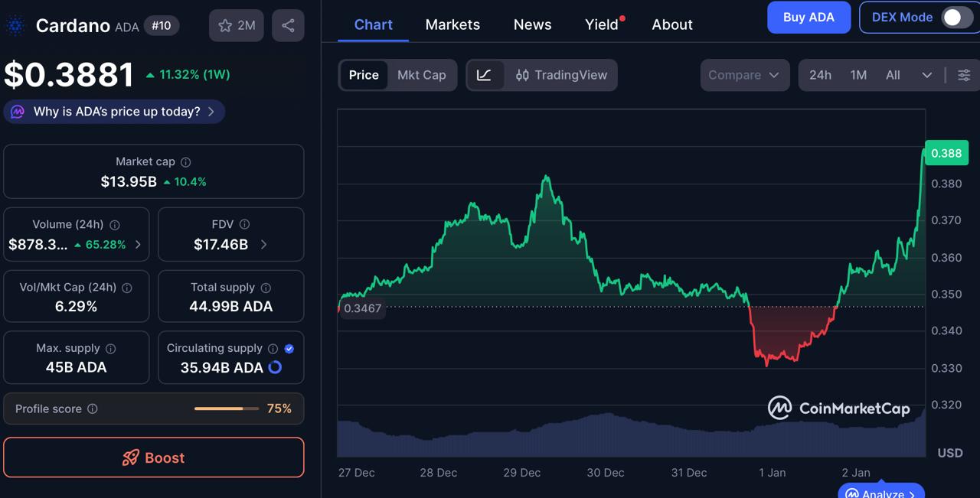Switch to TradingView candlestick chart icon
Viewport: 980px width, 498px height.
(x=525, y=75)
